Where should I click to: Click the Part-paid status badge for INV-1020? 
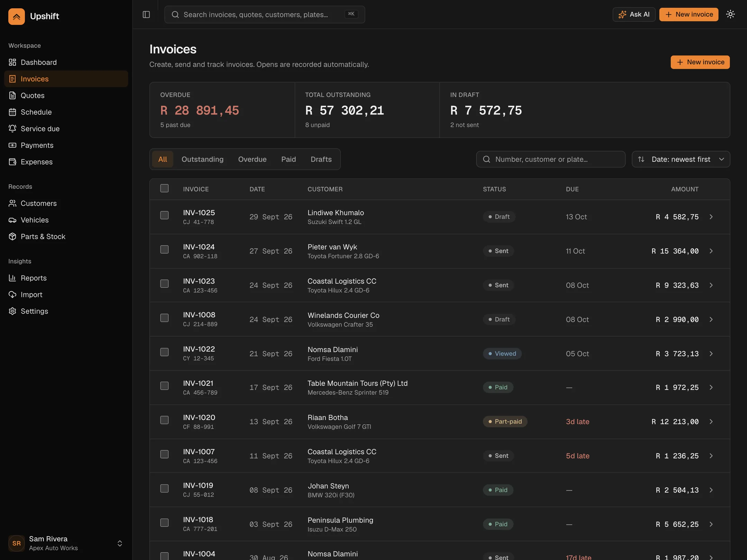coord(505,421)
